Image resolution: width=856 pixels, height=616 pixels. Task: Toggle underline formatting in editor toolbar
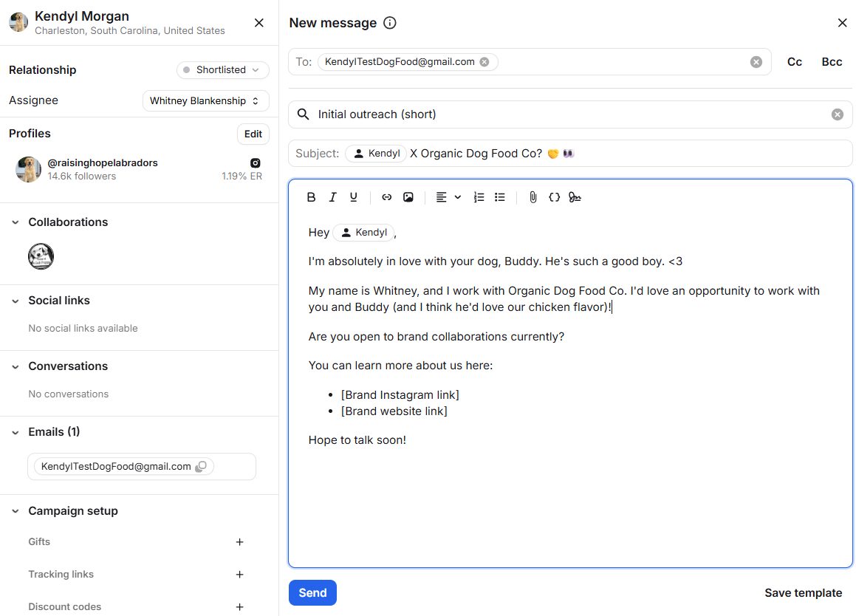(354, 197)
